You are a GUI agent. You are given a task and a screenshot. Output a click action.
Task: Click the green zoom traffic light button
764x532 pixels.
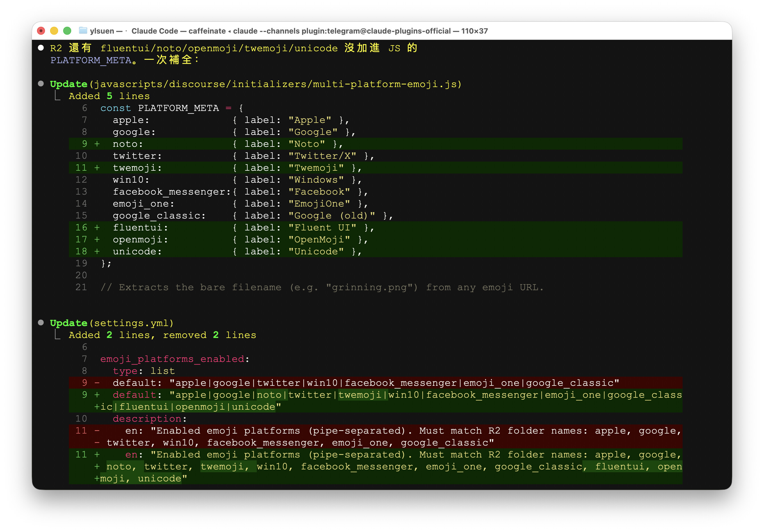click(x=67, y=31)
